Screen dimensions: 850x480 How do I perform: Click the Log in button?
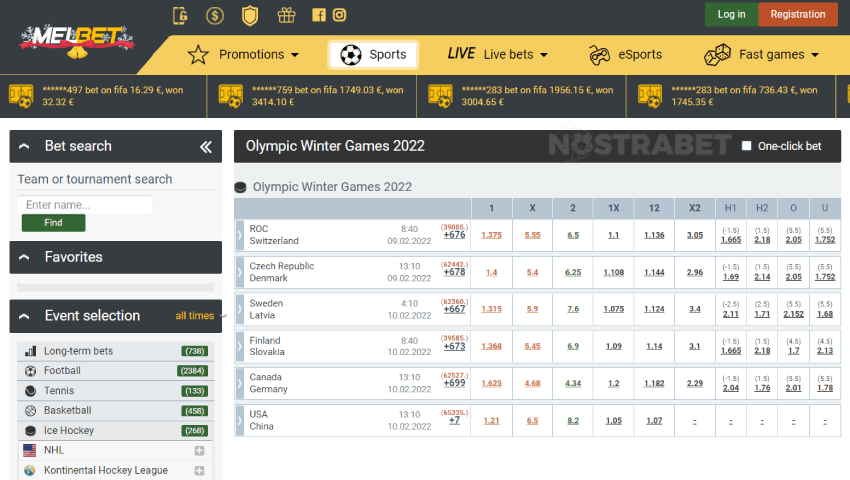[731, 15]
